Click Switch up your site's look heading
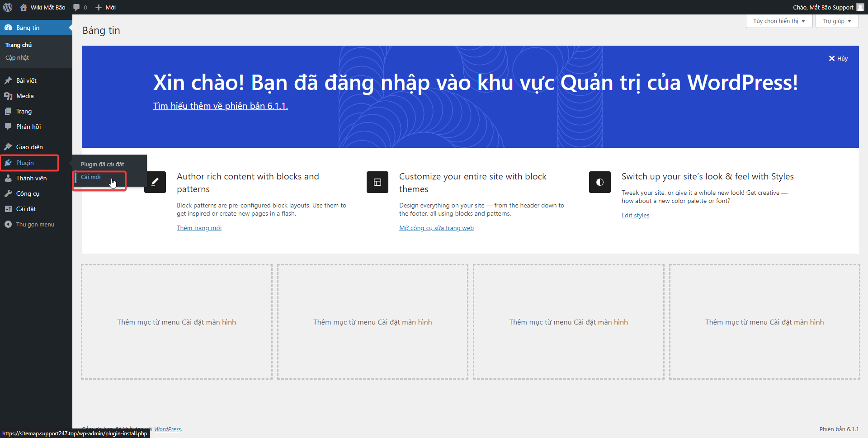Image resolution: width=868 pixels, height=438 pixels. (708, 176)
